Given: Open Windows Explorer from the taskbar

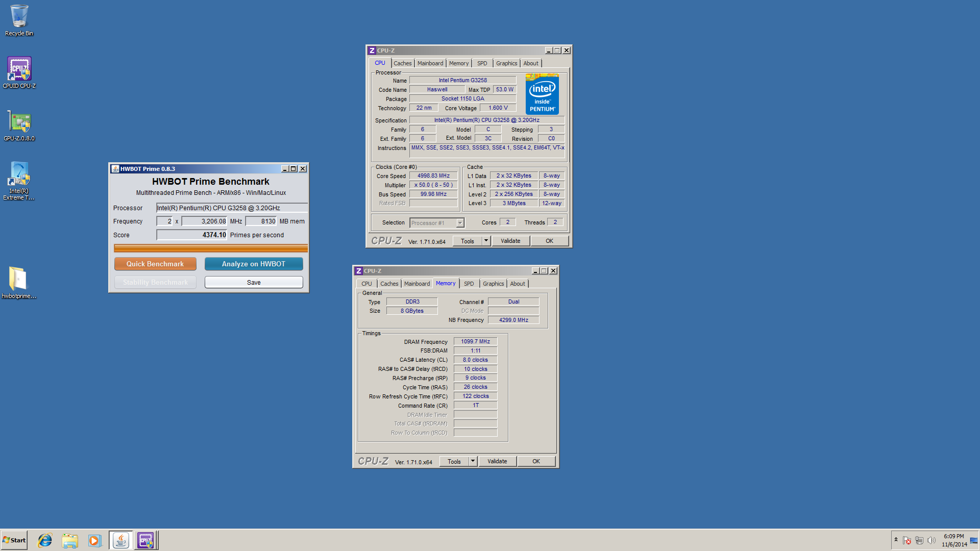Looking at the screenshot, I should click(x=70, y=540).
